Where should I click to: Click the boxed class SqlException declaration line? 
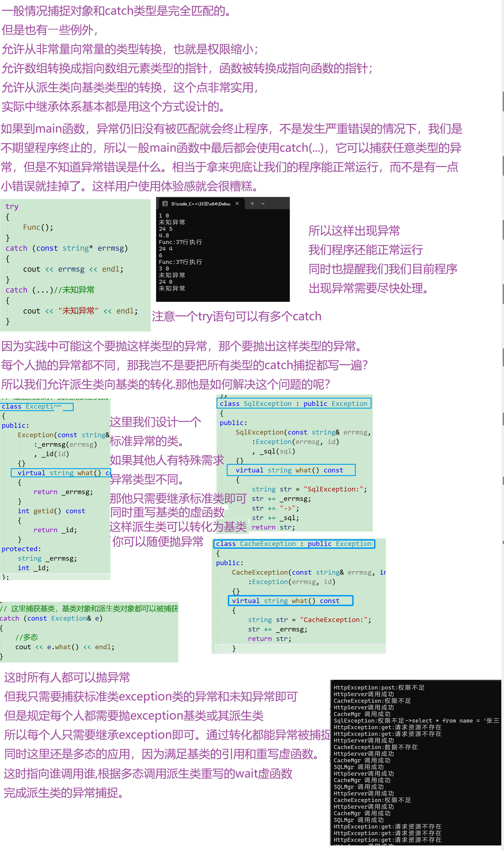coord(293,404)
